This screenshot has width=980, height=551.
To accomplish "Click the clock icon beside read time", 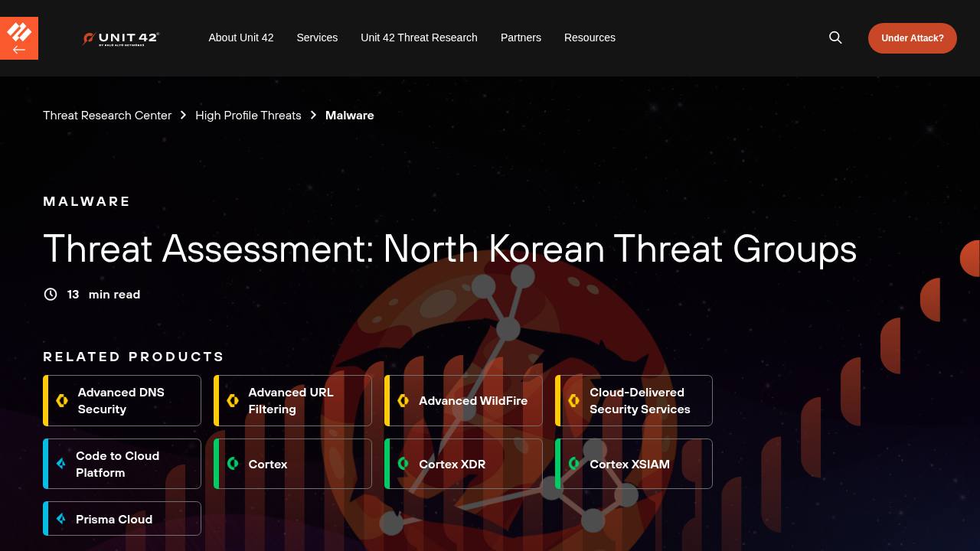I will pos(51,295).
